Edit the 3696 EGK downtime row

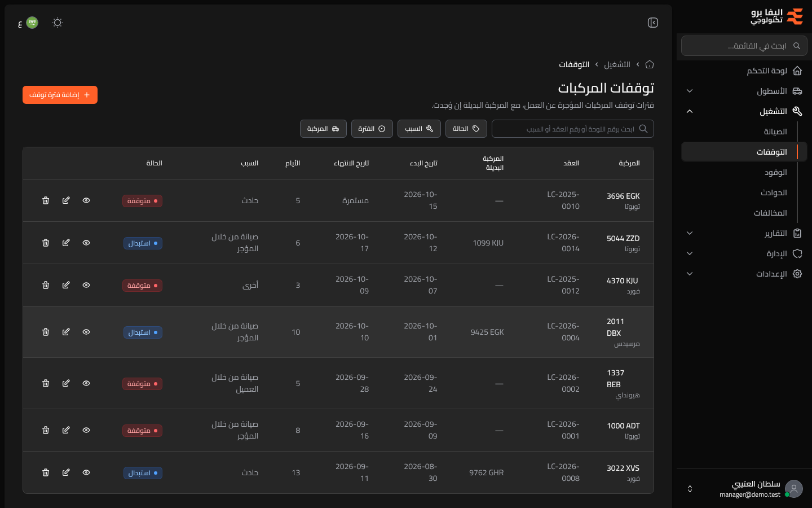click(66, 200)
